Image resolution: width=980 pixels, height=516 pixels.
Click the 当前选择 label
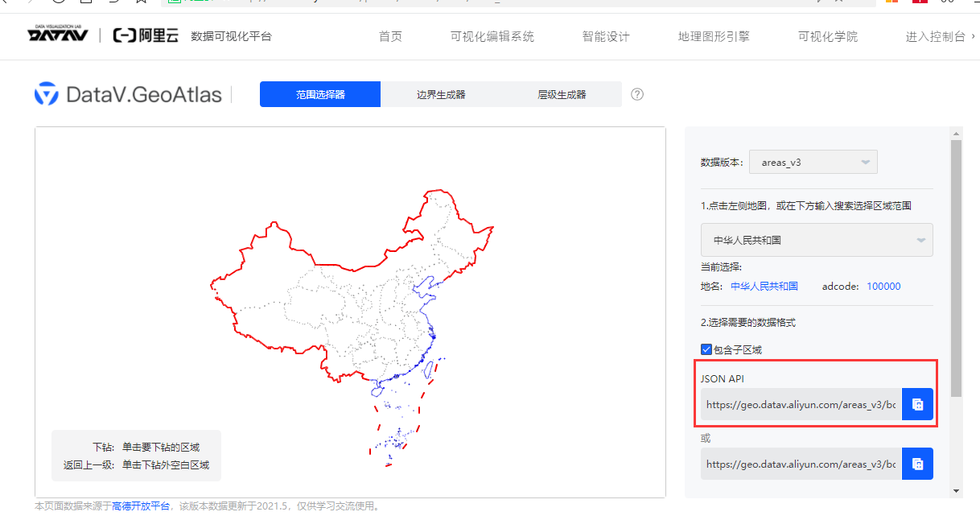721,266
